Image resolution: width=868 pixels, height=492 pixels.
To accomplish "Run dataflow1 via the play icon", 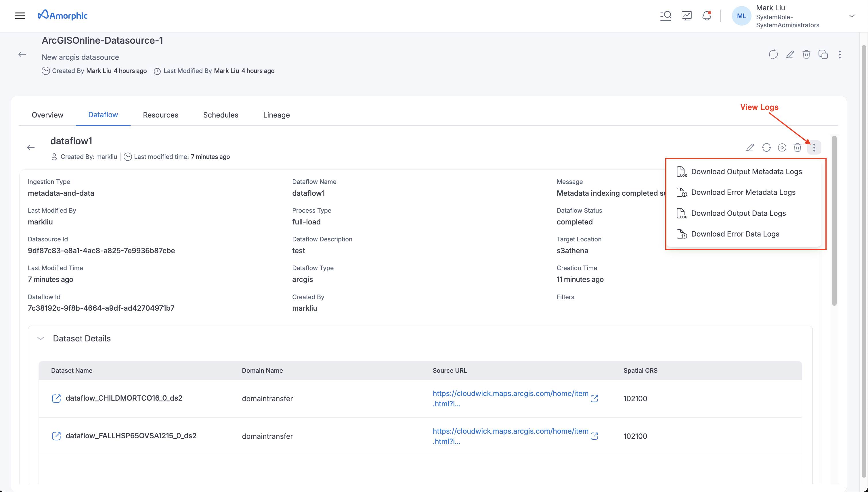I will pyautogui.click(x=782, y=148).
